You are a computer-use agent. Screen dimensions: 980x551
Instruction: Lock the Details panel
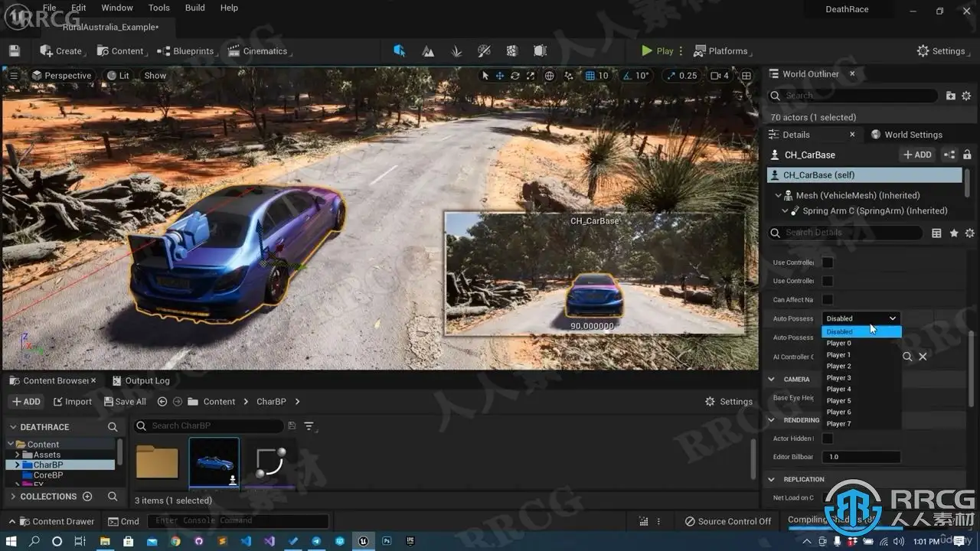[967, 155]
